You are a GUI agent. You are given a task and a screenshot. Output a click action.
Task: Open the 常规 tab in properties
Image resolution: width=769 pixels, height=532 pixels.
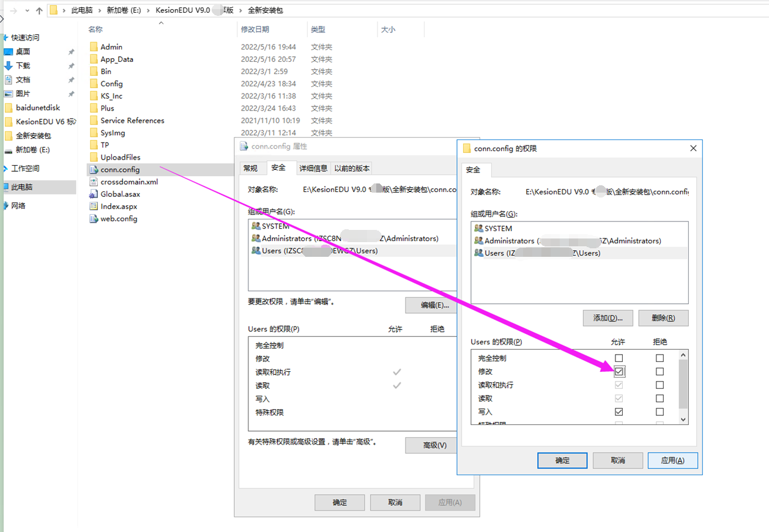(250, 168)
